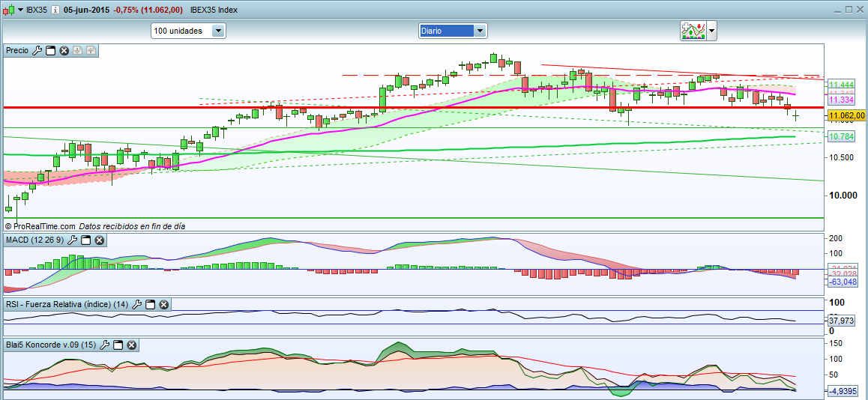Click the 11.334 magenta price label
The width and height of the screenshot is (868, 400).
pyautogui.click(x=842, y=100)
